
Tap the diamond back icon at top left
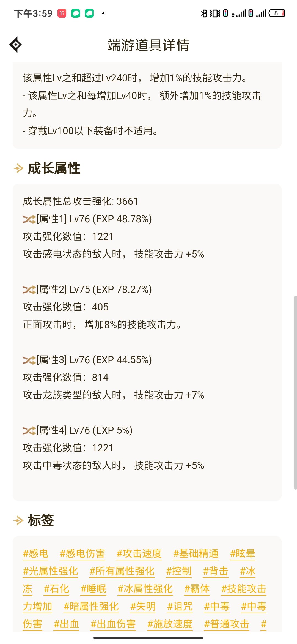click(15, 45)
